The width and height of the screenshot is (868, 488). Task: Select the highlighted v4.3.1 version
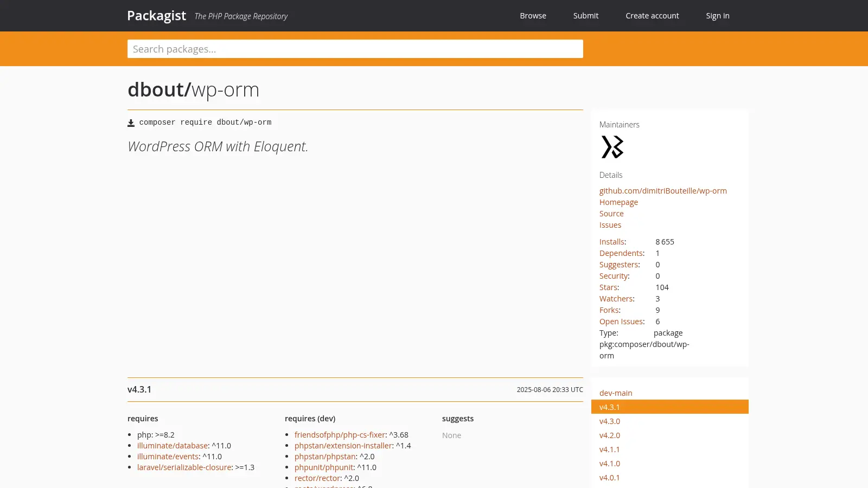pos(670,407)
